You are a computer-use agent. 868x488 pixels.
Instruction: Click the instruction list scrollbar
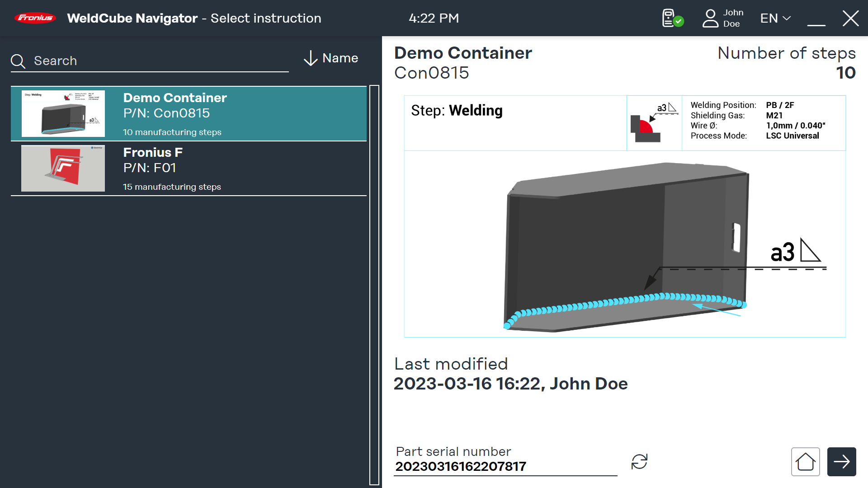point(374,285)
